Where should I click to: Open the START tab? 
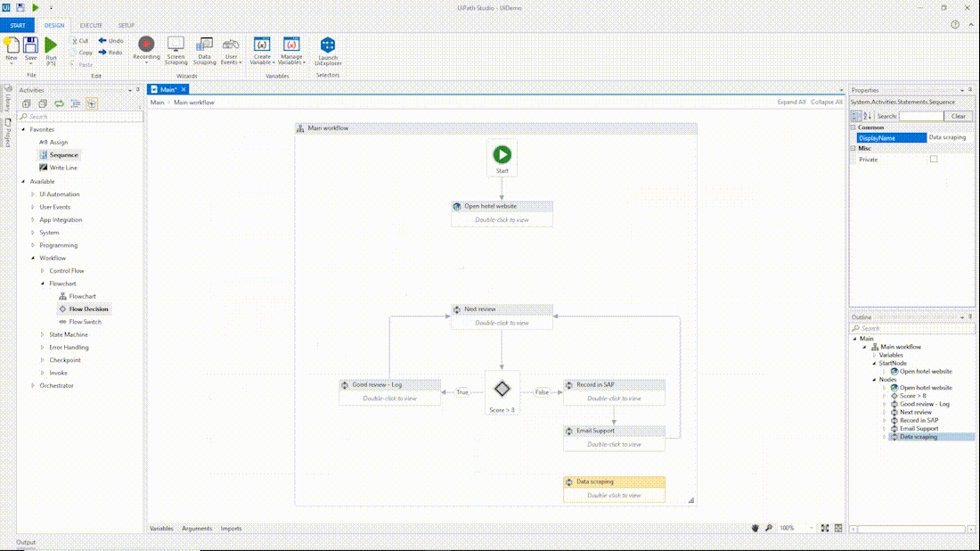[x=18, y=26]
